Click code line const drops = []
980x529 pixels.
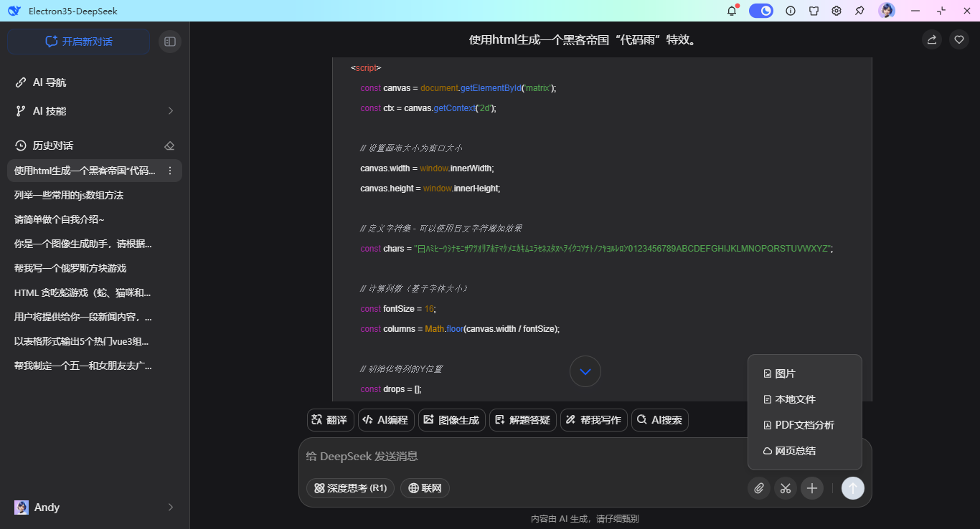(x=391, y=389)
